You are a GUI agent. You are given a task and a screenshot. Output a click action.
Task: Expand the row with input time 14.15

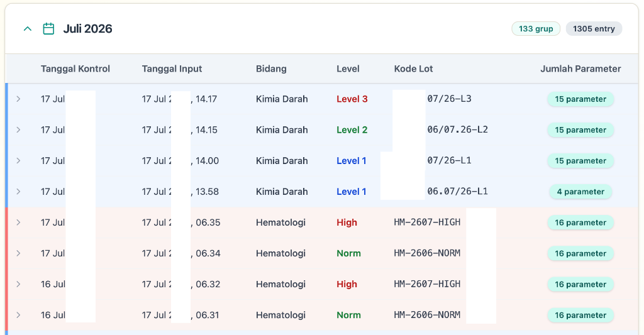(18, 129)
